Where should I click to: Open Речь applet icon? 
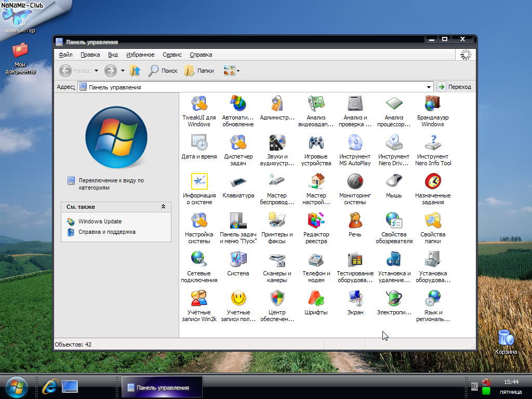355,225
